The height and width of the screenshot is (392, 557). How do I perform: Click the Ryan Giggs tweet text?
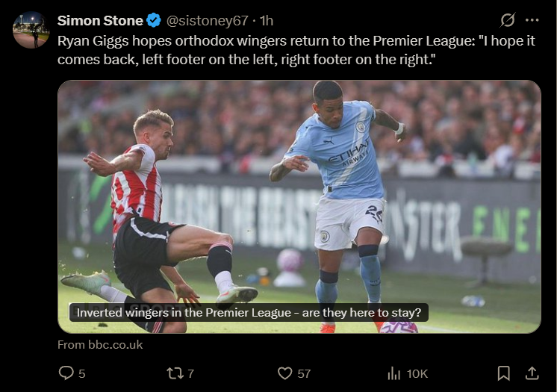click(x=296, y=49)
